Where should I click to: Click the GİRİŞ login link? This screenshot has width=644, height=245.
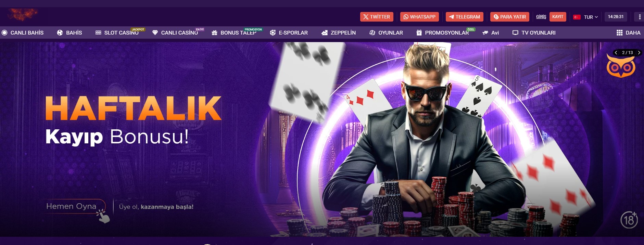541,17
